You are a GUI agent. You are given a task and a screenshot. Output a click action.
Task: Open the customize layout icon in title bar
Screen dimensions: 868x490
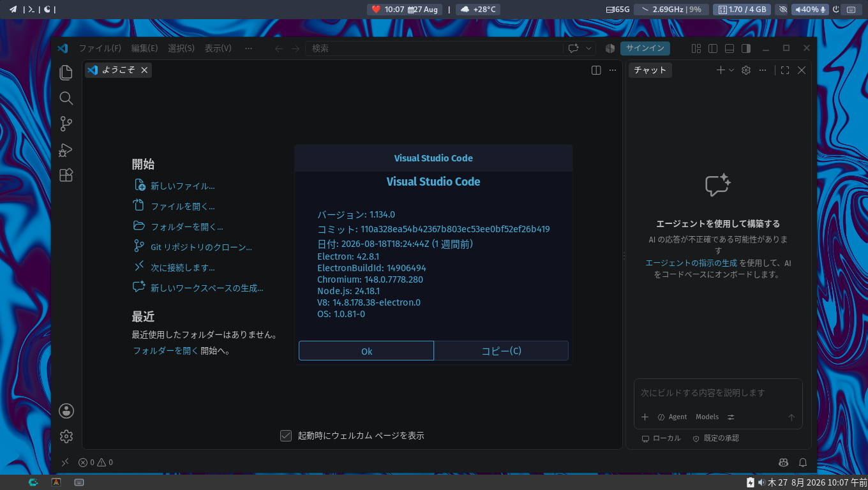tap(696, 48)
